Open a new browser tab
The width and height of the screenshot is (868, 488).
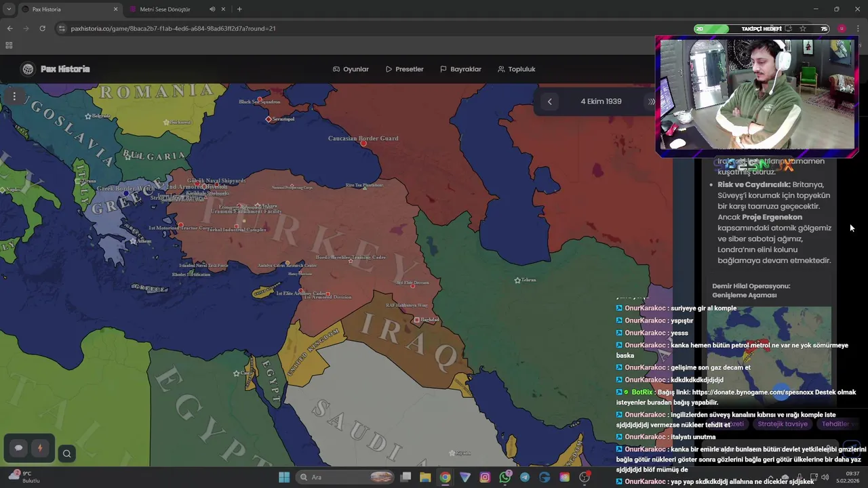(x=239, y=9)
